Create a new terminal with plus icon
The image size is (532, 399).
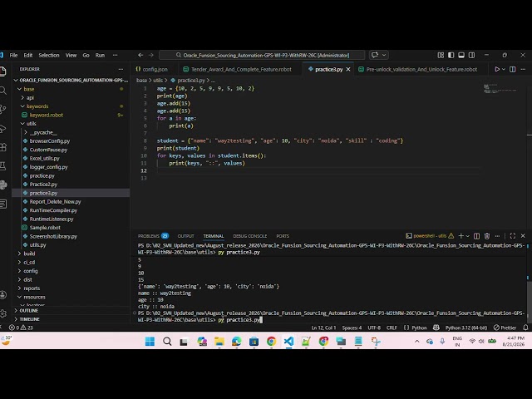coord(461,236)
